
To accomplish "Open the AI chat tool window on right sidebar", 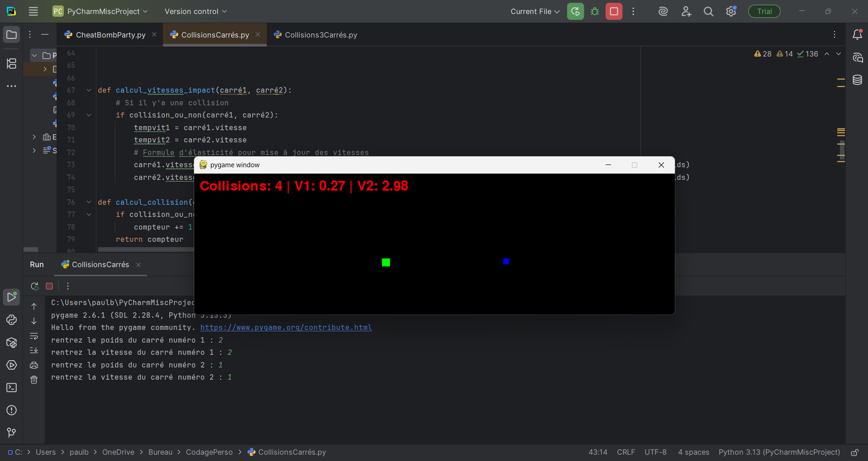I will click(857, 57).
